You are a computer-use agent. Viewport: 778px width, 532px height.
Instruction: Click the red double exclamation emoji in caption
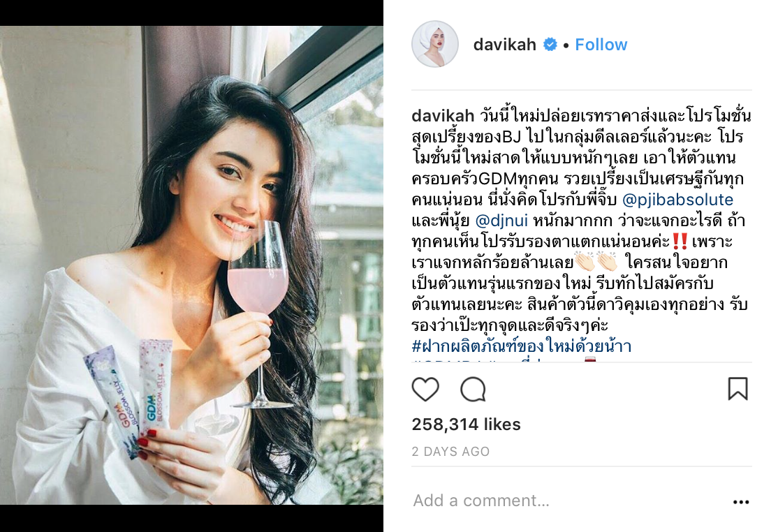click(x=680, y=242)
